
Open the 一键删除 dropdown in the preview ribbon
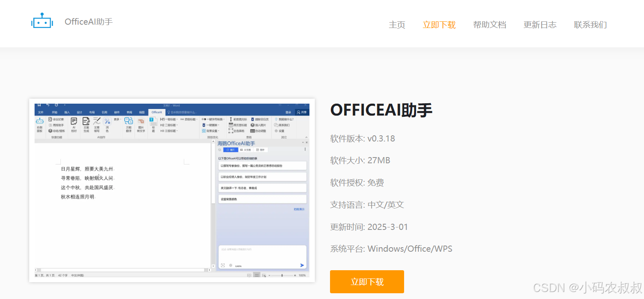point(210,125)
